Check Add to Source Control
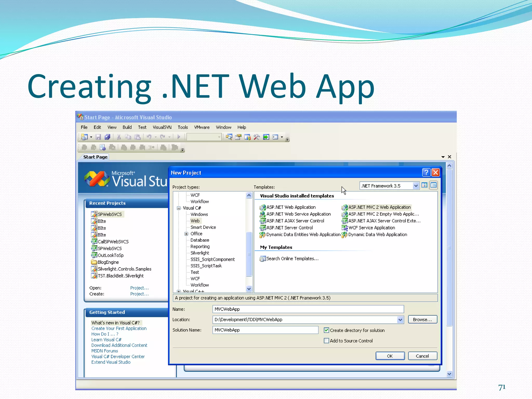The image size is (532, 399). point(327,341)
